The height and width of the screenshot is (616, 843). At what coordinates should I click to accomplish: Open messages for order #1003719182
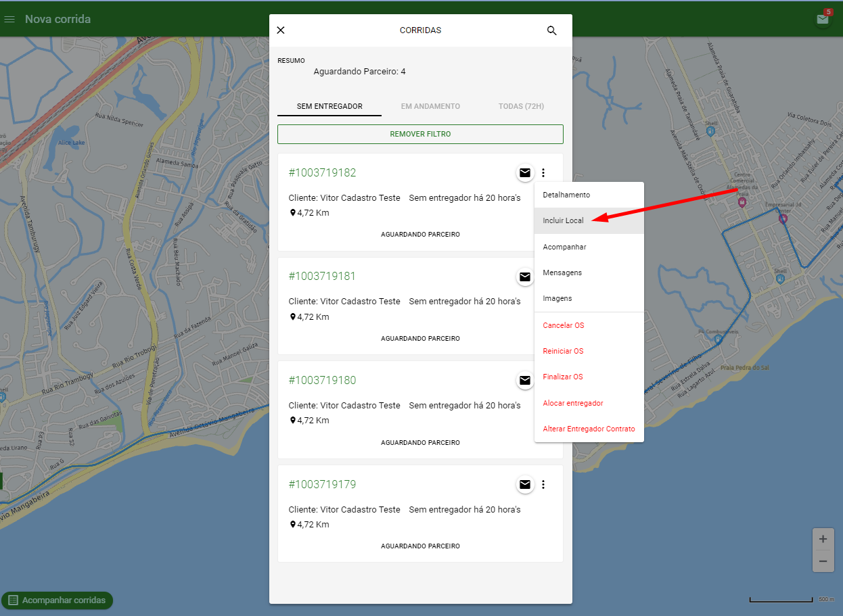click(x=525, y=173)
